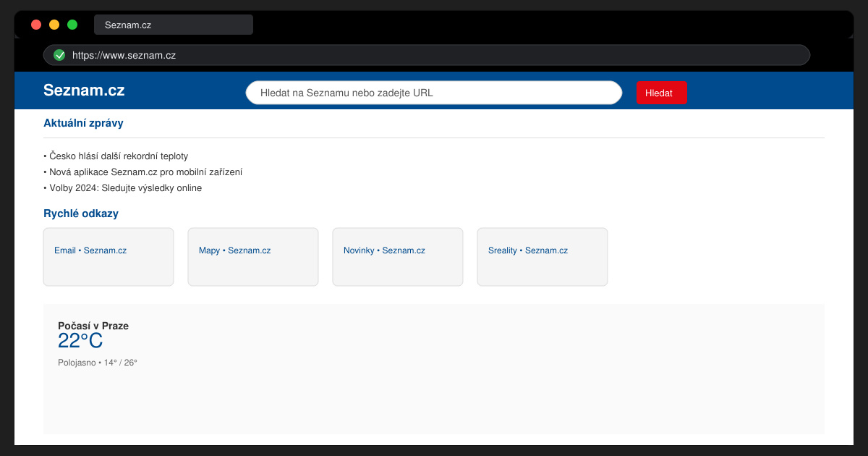Click the 22°C temperature reading

(80, 341)
